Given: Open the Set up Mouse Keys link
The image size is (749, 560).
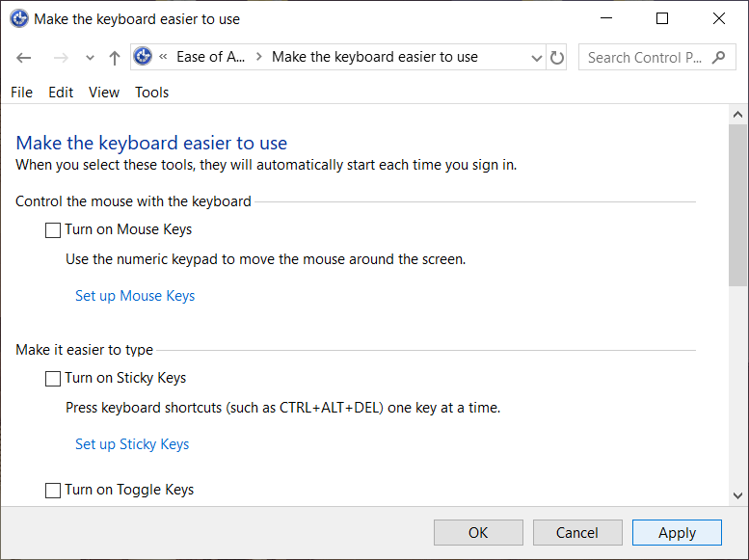Looking at the screenshot, I should tap(135, 296).
